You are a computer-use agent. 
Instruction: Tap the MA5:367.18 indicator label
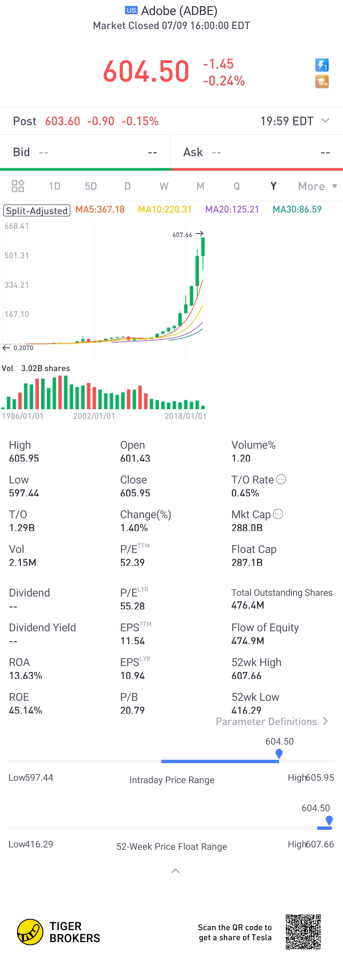(100, 209)
